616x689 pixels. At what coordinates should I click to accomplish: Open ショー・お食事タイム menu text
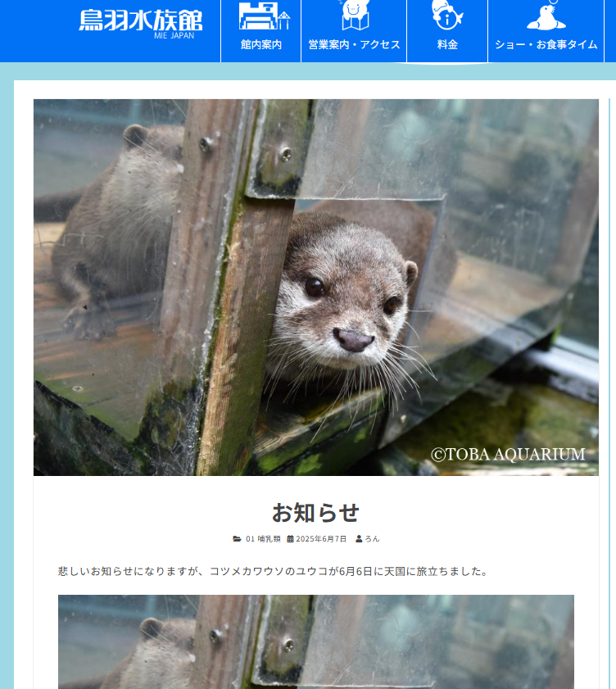pyautogui.click(x=546, y=44)
